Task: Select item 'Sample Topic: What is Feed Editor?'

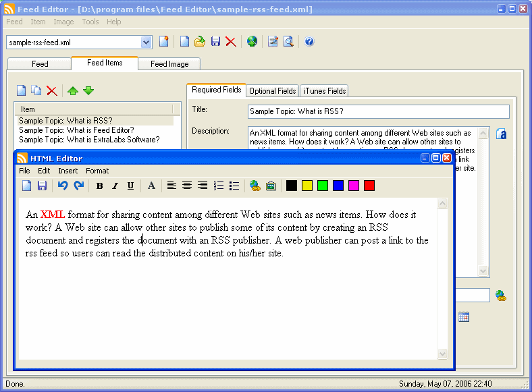Action: (76, 130)
